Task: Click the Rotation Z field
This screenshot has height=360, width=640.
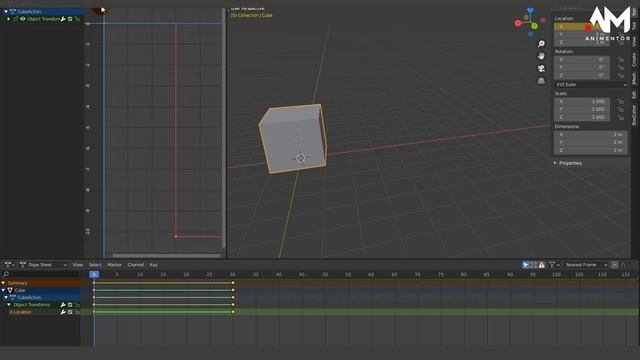Action: click(581, 76)
